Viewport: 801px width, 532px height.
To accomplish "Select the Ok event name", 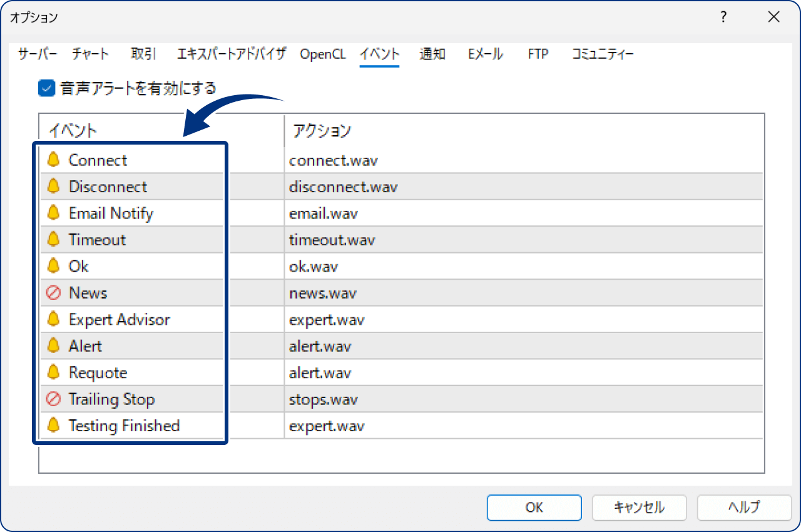I will [78, 267].
